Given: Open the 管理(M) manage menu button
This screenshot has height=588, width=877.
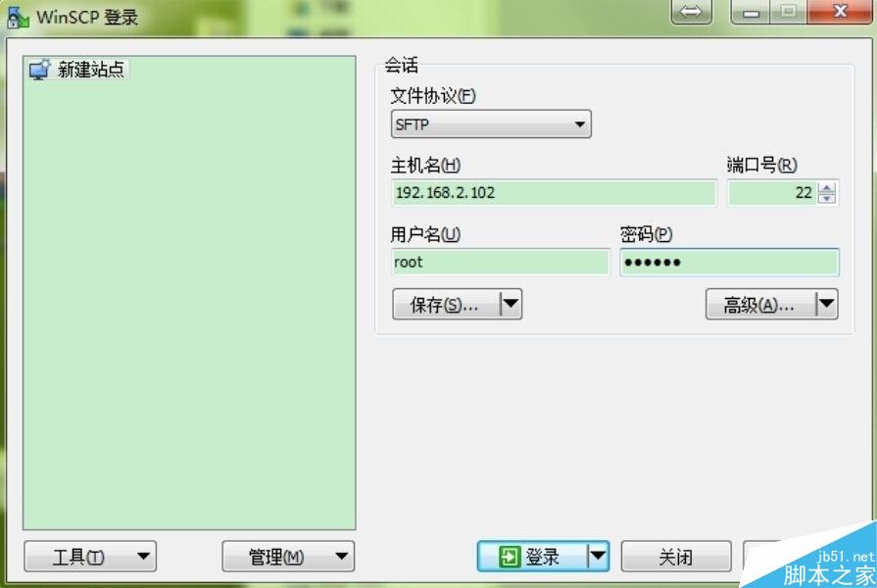Looking at the screenshot, I should [288, 556].
